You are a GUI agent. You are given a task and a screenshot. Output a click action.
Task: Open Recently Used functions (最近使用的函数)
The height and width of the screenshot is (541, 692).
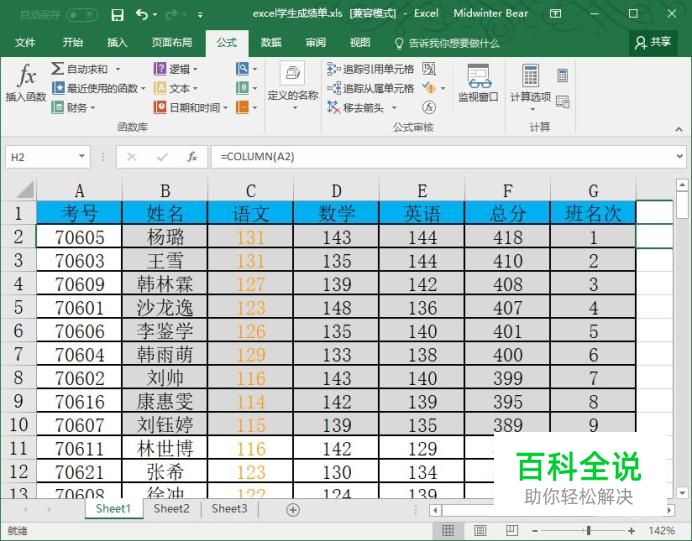coord(98,88)
